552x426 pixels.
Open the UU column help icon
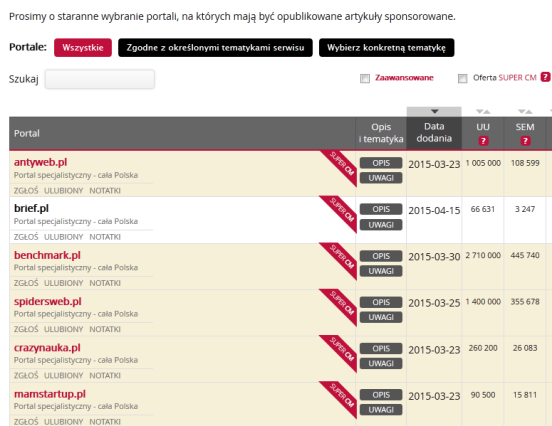pos(483,141)
